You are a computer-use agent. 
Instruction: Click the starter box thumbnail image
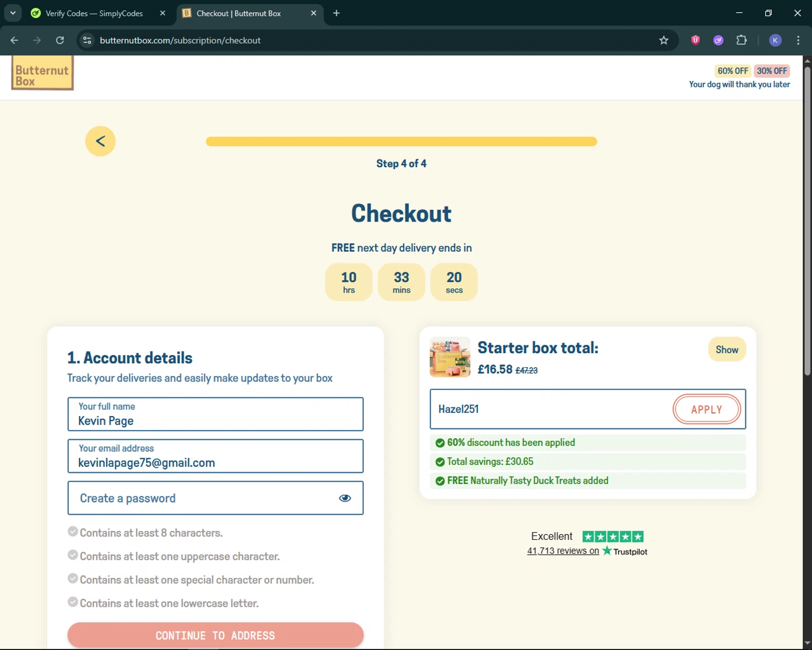coord(450,357)
